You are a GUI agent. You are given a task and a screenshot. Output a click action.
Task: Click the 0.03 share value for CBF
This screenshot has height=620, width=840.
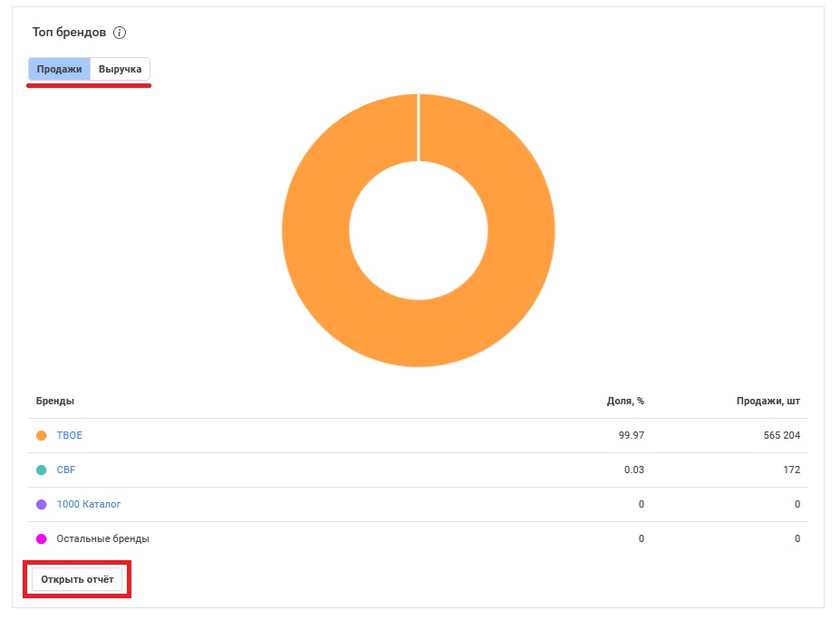634,470
